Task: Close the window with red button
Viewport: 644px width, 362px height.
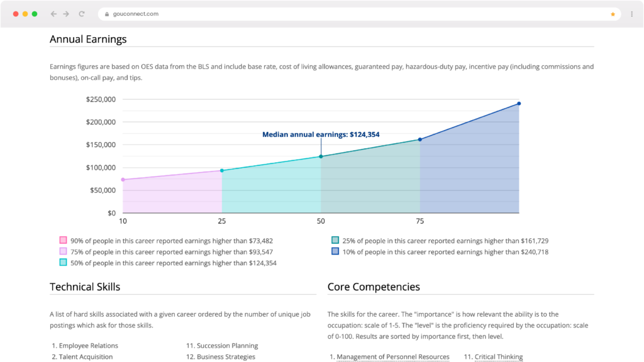Action: tap(16, 14)
